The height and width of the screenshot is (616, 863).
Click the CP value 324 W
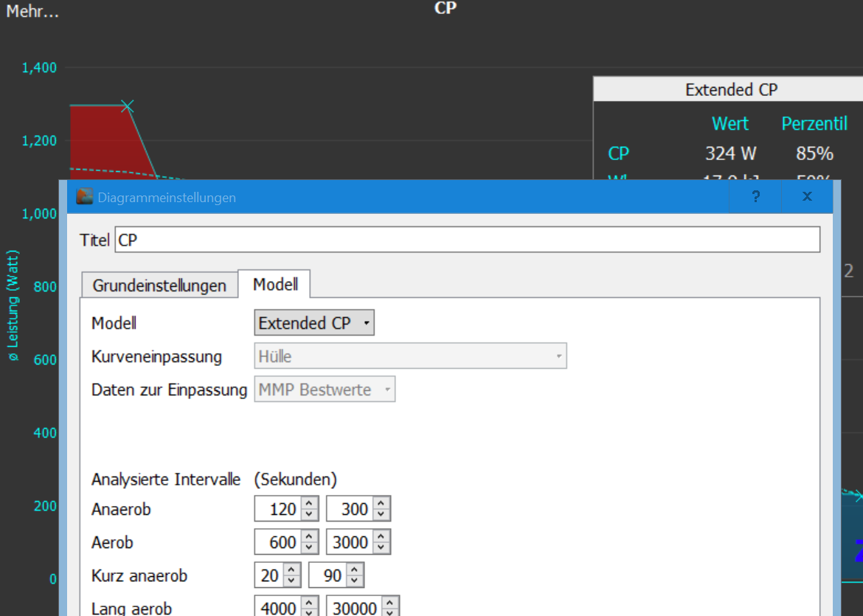coord(730,153)
